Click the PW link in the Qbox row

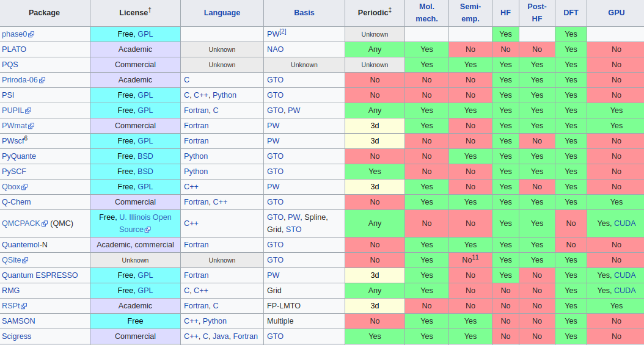coord(273,187)
